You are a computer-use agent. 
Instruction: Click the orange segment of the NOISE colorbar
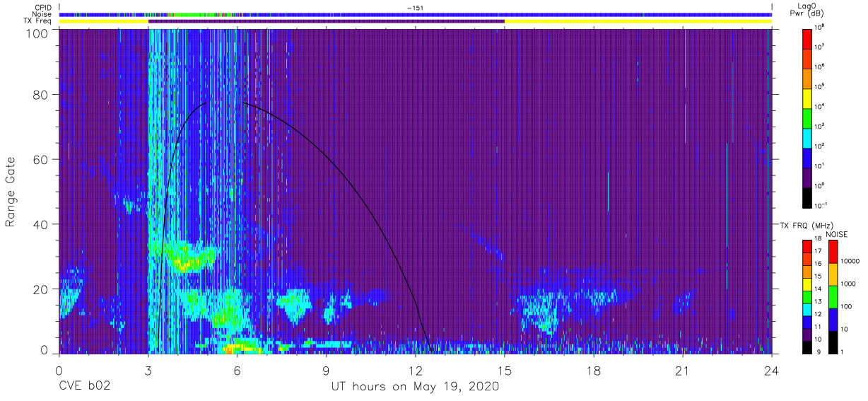(x=832, y=274)
